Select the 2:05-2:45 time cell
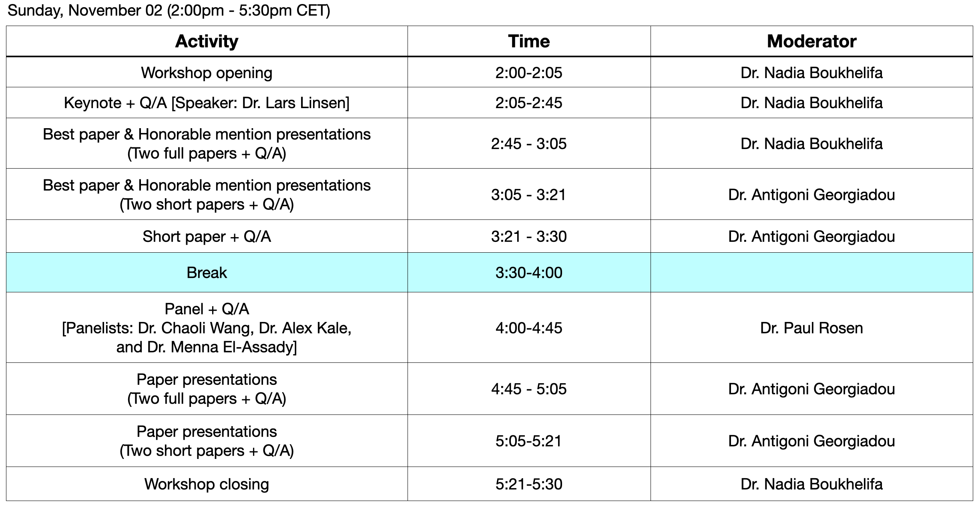Viewport: 980px width, 507px height. coord(529,103)
